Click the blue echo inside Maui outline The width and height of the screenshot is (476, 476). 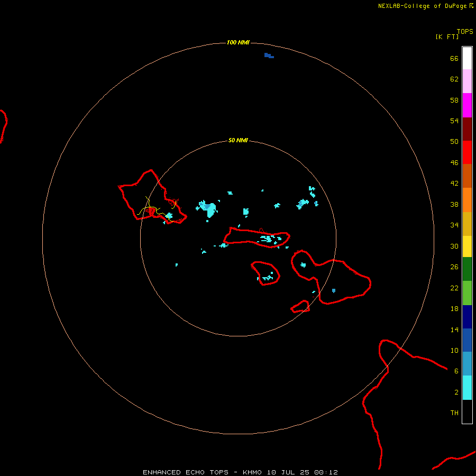click(334, 291)
